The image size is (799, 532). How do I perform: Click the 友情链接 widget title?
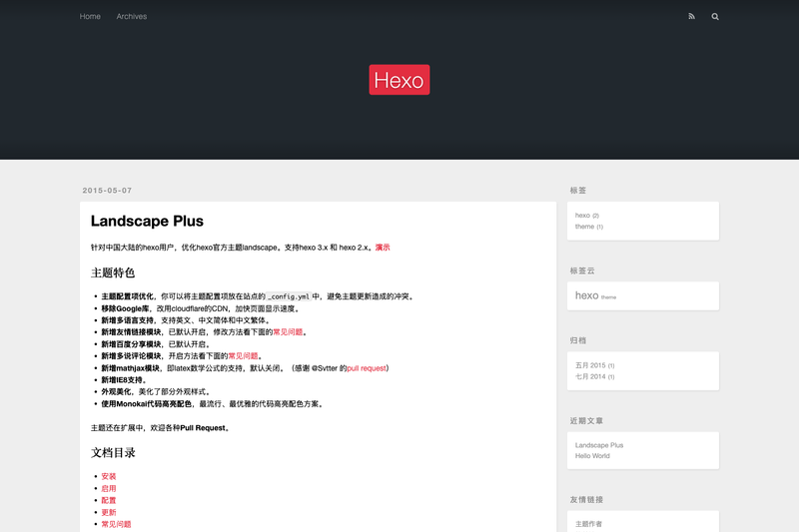point(586,500)
